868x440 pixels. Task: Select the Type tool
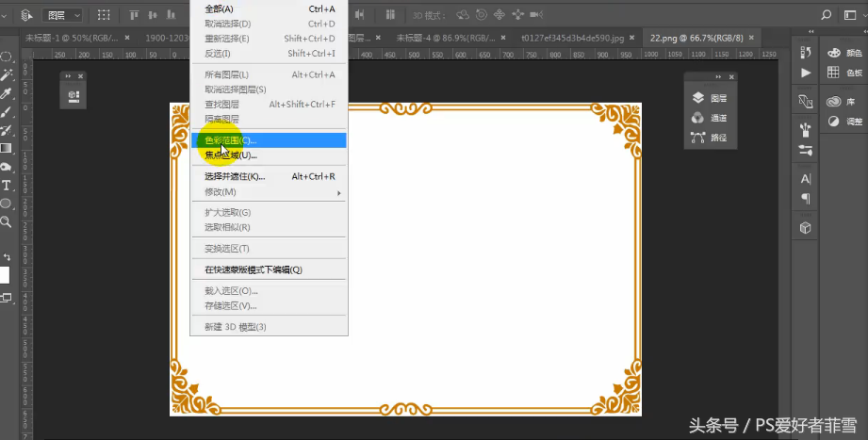pyautogui.click(x=6, y=186)
